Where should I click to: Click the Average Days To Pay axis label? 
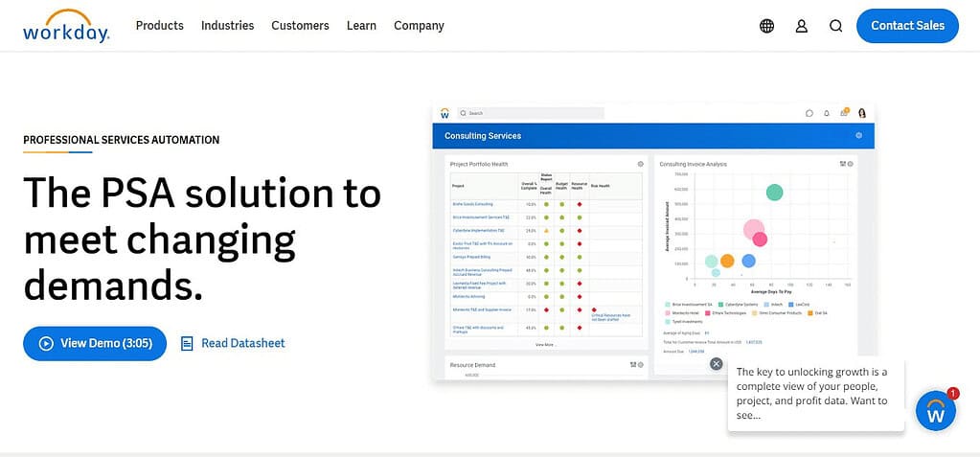pos(770,292)
